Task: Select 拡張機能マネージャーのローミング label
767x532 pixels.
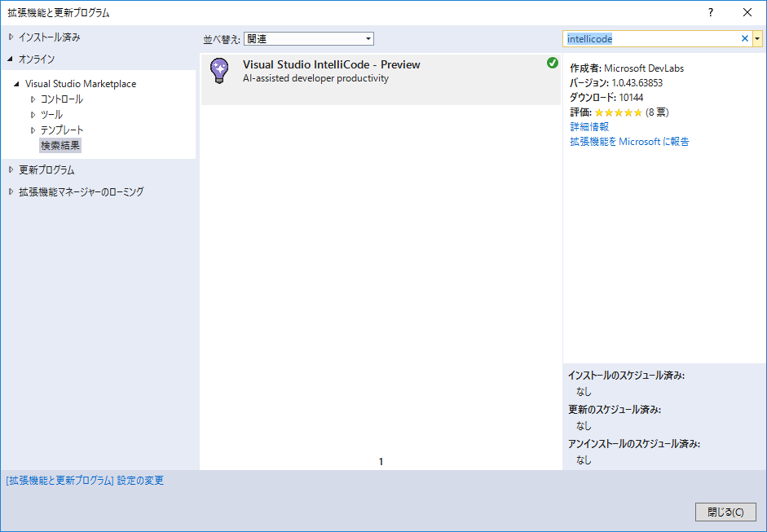Action: click(82, 191)
